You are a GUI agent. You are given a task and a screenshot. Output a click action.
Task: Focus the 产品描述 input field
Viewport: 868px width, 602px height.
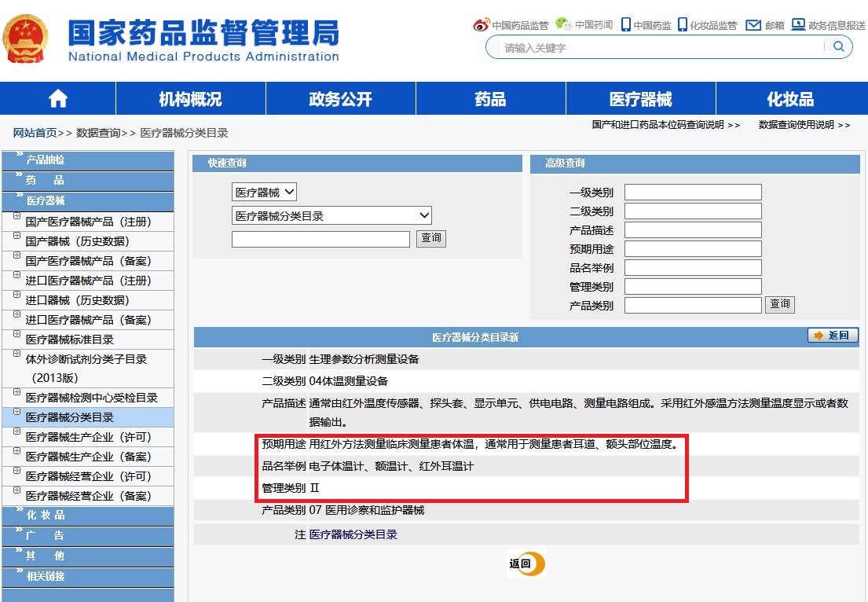click(693, 229)
